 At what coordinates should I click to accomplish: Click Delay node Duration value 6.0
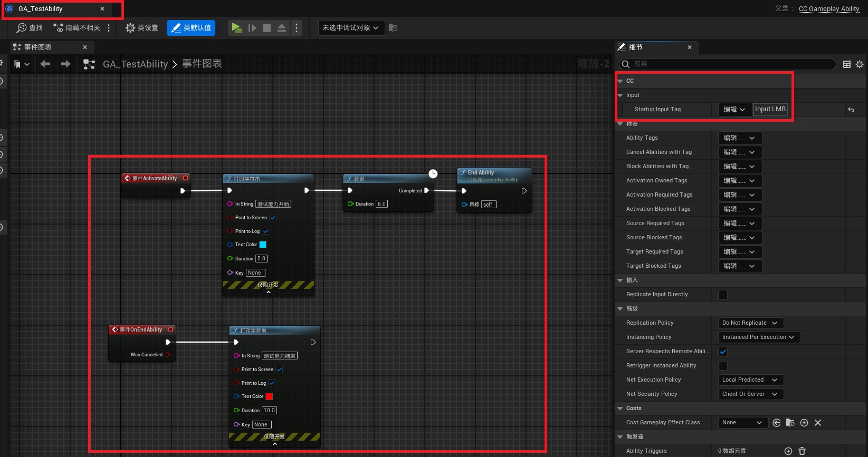tap(381, 204)
